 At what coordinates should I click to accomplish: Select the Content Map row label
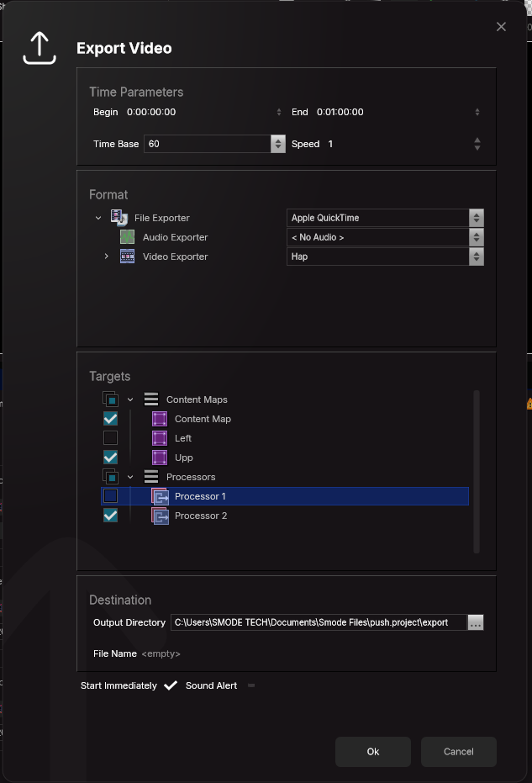pyautogui.click(x=203, y=419)
